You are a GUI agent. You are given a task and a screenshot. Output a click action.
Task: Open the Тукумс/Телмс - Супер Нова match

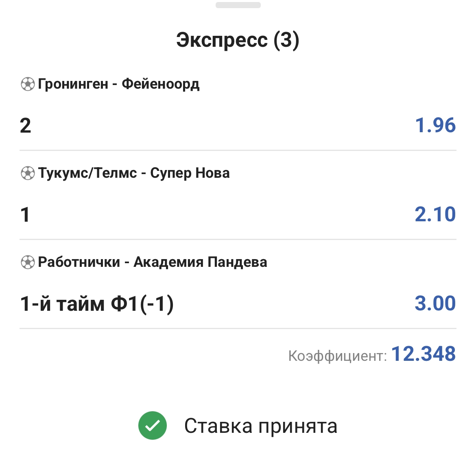pos(134,173)
